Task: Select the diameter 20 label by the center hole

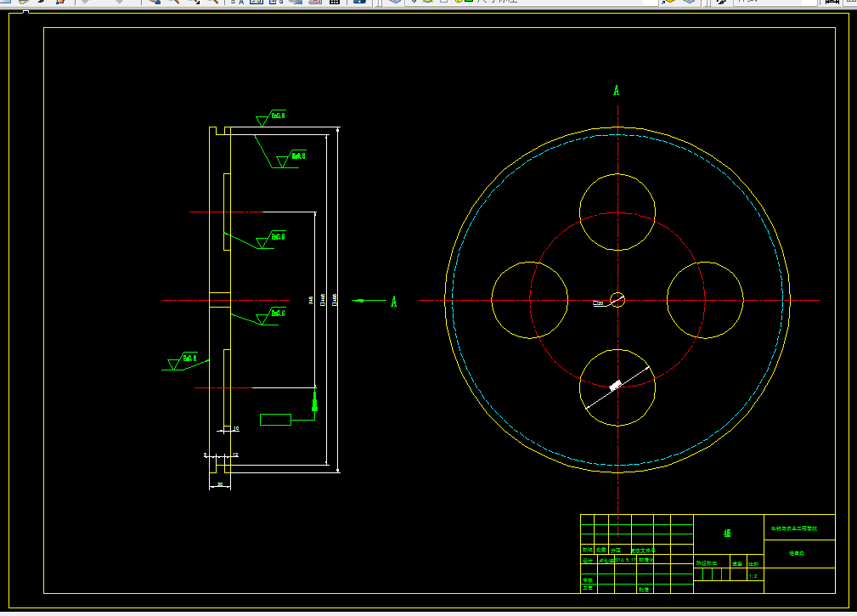Action: coord(599,302)
